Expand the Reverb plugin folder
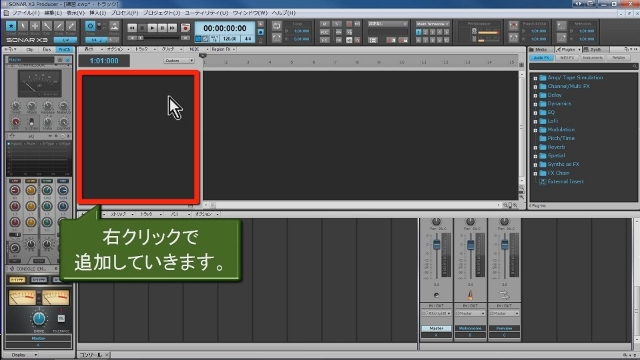 click(x=535, y=147)
